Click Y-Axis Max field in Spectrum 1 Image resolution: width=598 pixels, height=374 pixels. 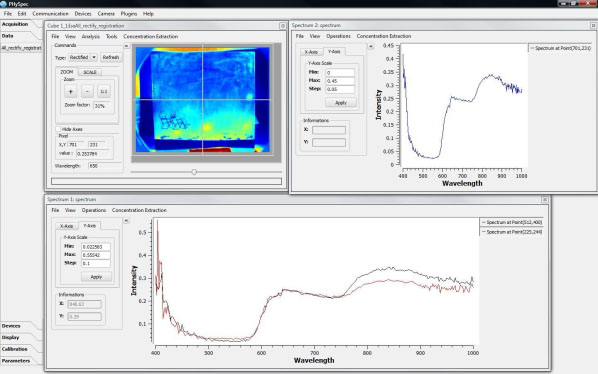pos(96,255)
